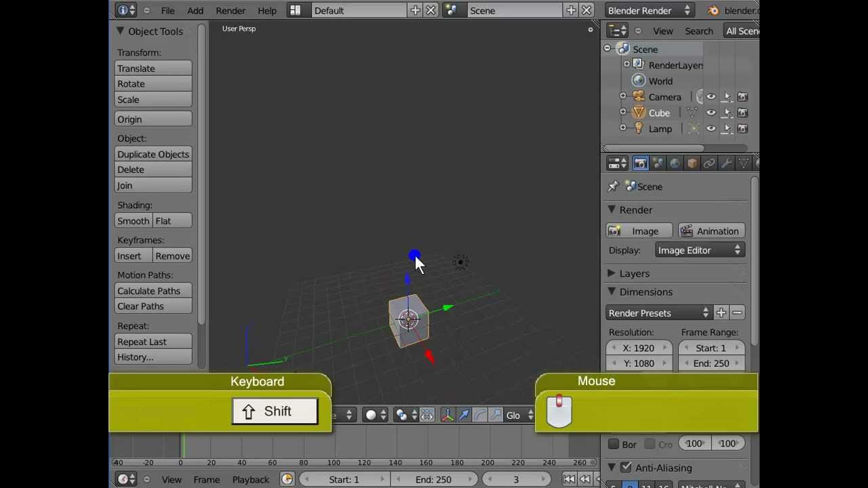The image size is (868, 488).
Task: Expand the RenderLayers tree node
Action: pyautogui.click(x=627, y=65)
